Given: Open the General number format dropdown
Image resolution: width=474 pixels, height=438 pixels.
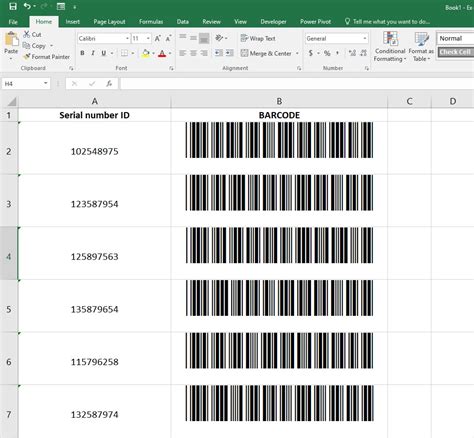Looking at the screenshot, I should pyautogui.click(x=365, y=39).
